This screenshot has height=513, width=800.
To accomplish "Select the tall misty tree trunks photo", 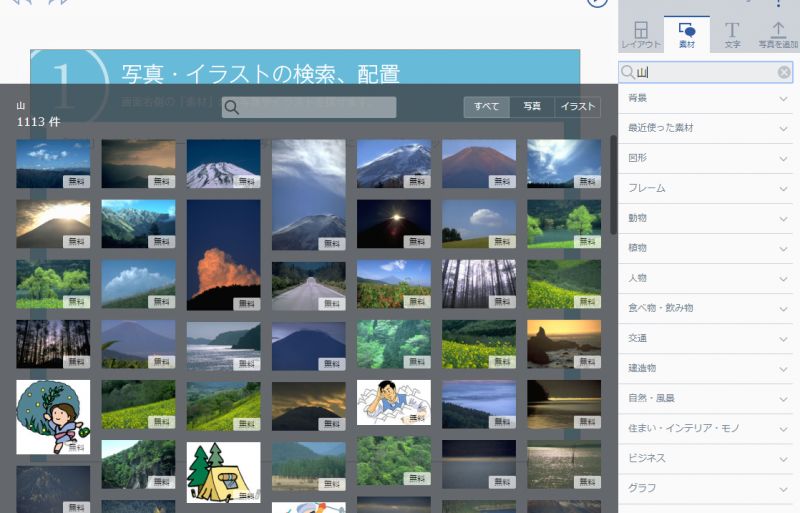I will point(479,284).
